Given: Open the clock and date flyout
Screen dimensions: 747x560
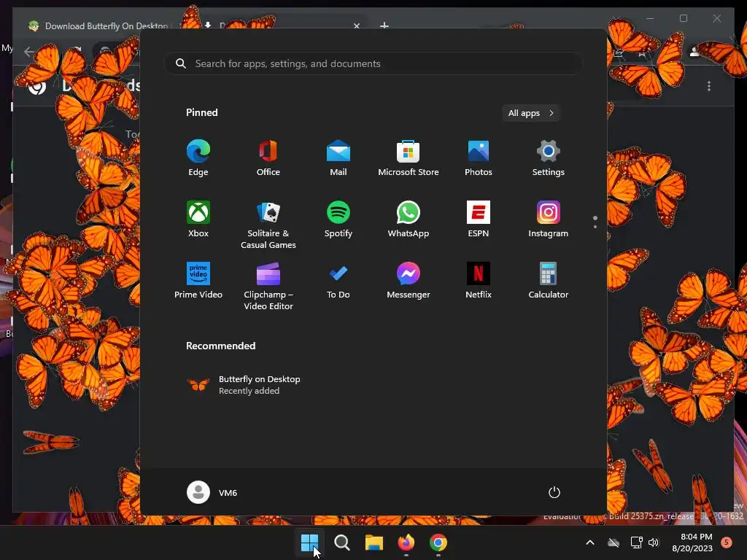Looking at the screenshot, I should [x=692, y=542].
